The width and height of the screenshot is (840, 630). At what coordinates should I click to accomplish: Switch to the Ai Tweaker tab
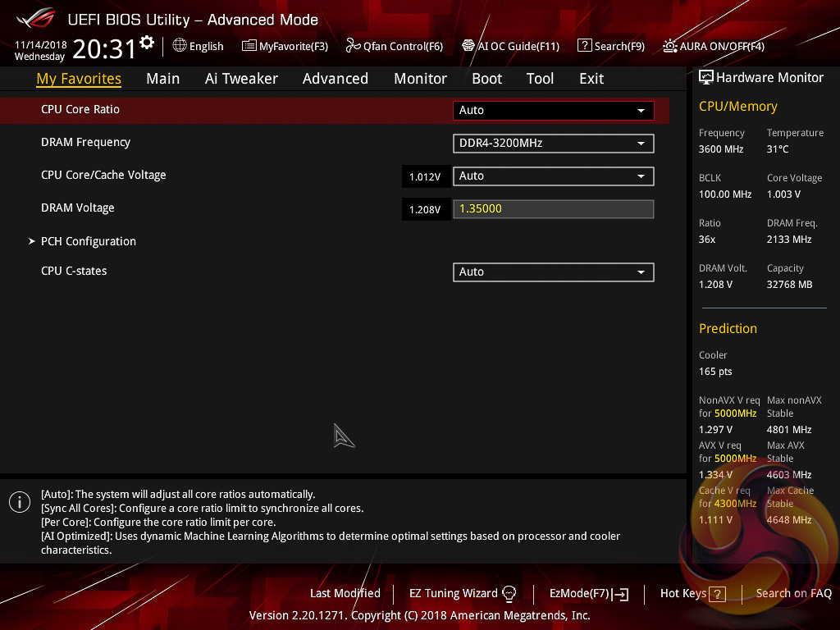pyautogui.click(x=241, y=79)
